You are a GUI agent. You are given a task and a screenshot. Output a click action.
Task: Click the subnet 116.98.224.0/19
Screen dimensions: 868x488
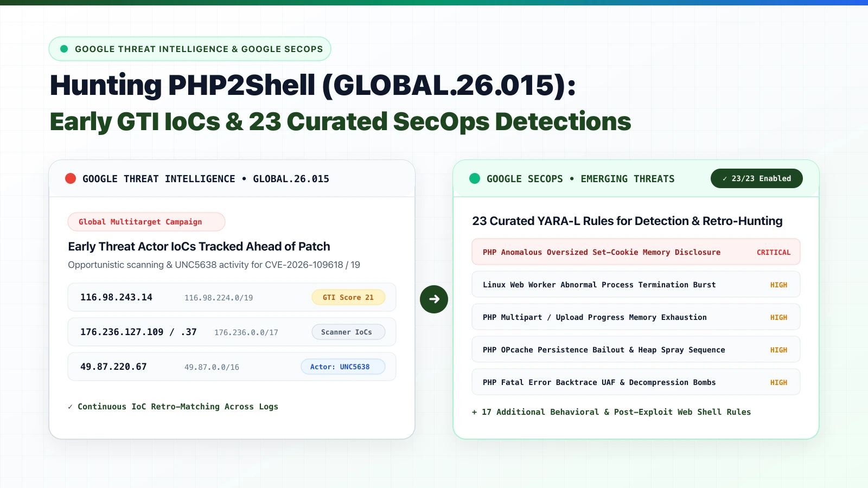(219, 298)
